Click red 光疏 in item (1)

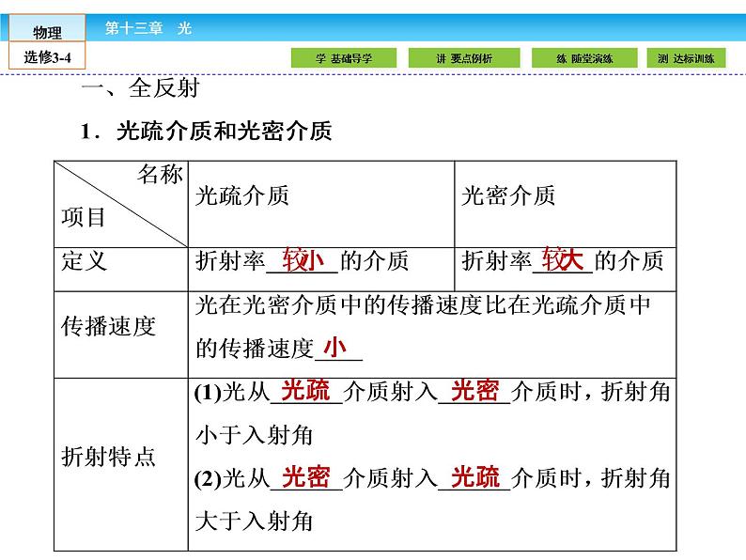[x=305, y=391]
